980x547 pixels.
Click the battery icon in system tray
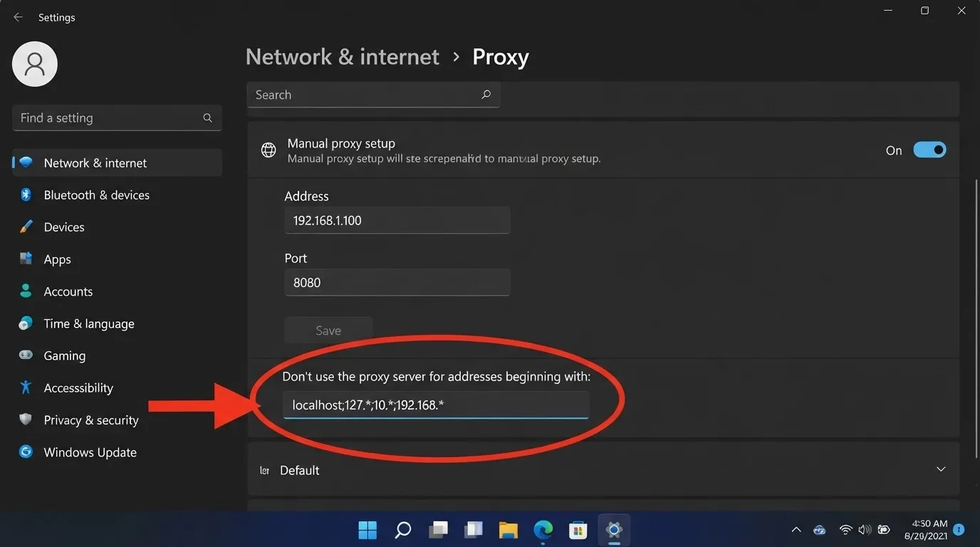[x=884, y=529]
